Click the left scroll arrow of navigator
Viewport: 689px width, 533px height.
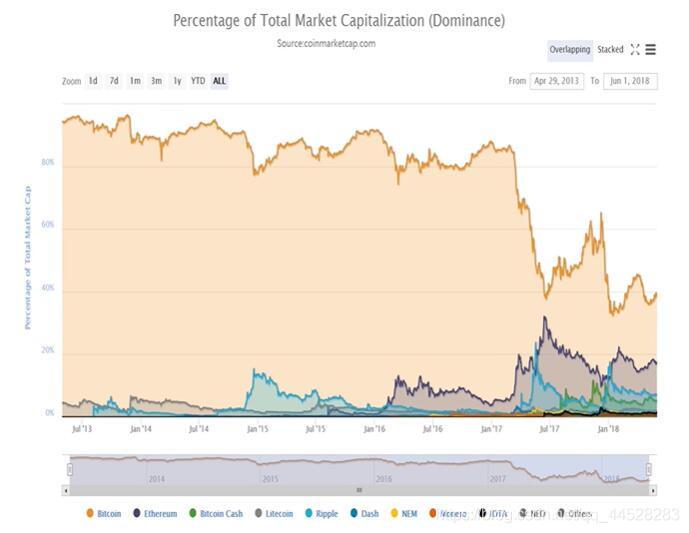[x=66, y=490]
